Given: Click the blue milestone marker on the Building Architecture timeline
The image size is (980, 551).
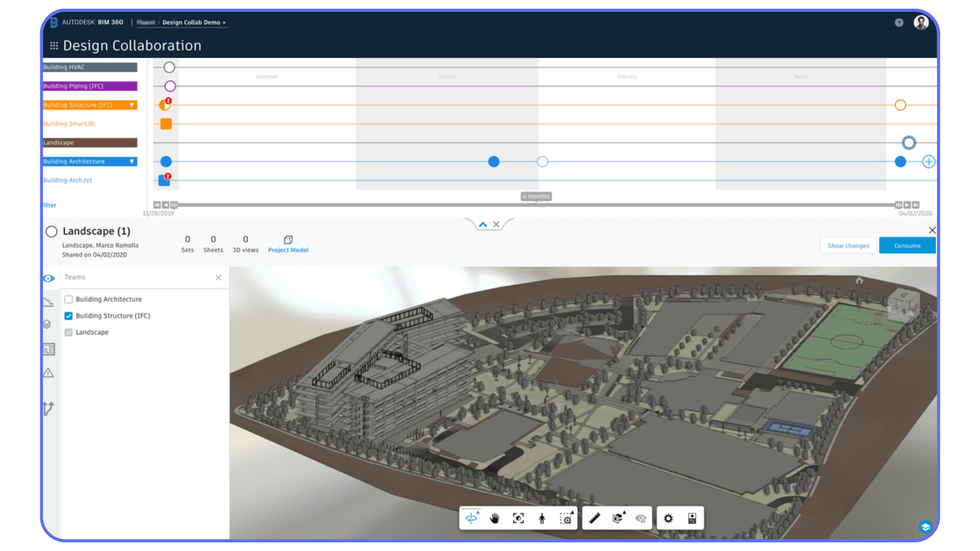Looking at the screenshot, I should (x=493, y=161).
